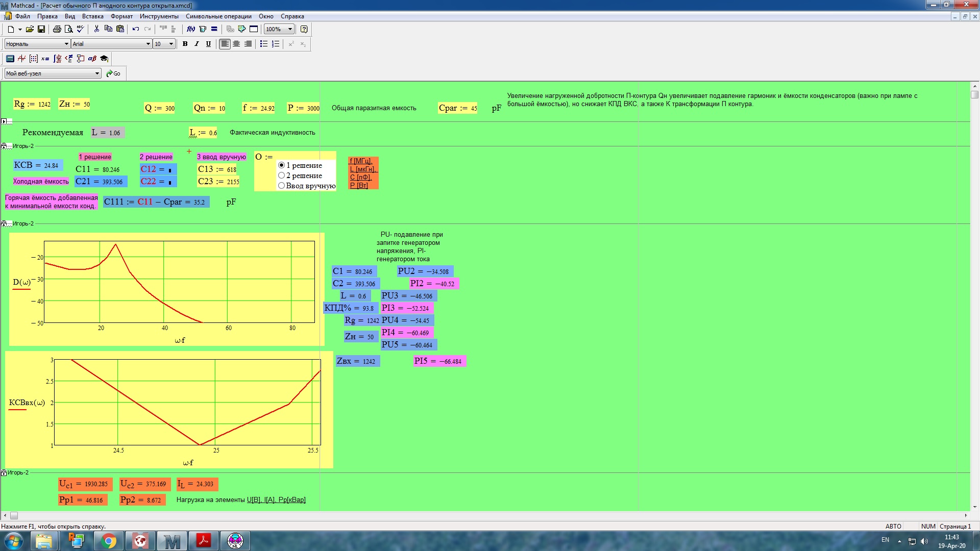This screenshot has width=980, height=551.
Task: Toggle Italic text formatting
Action: point(197,44)
